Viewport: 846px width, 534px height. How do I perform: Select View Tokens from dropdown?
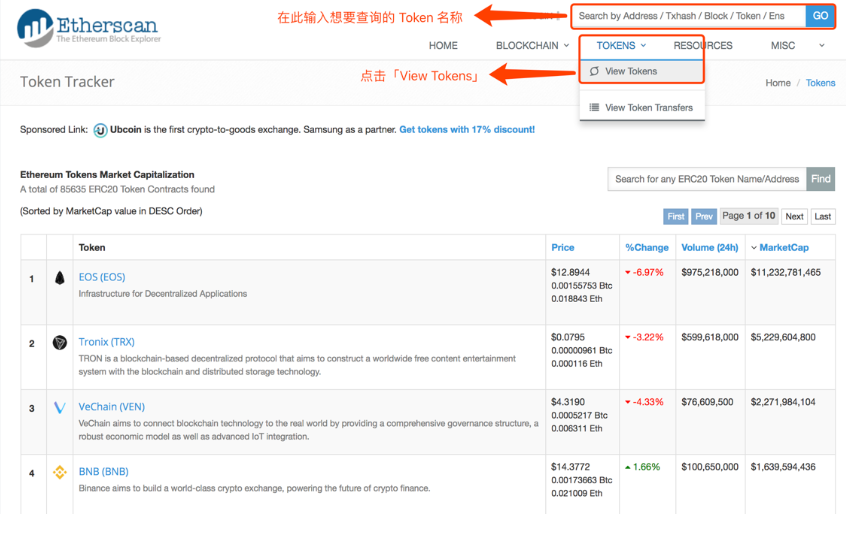pos(631,71)
